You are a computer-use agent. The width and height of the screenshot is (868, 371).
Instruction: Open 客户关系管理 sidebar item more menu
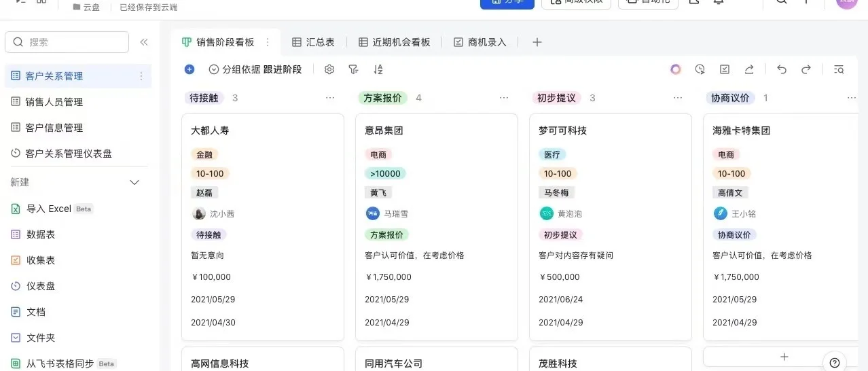click(141, 76)
